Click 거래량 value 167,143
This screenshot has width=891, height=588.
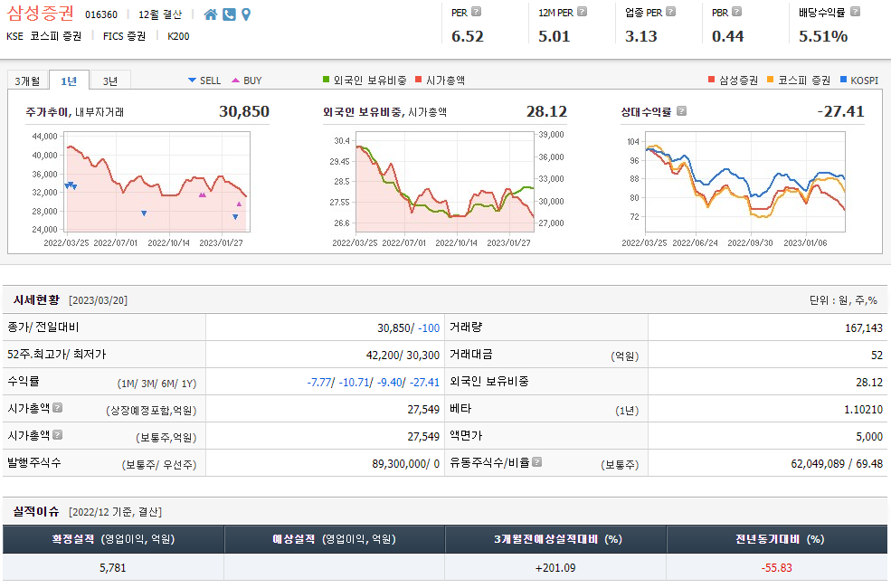(x=864, y=327)
